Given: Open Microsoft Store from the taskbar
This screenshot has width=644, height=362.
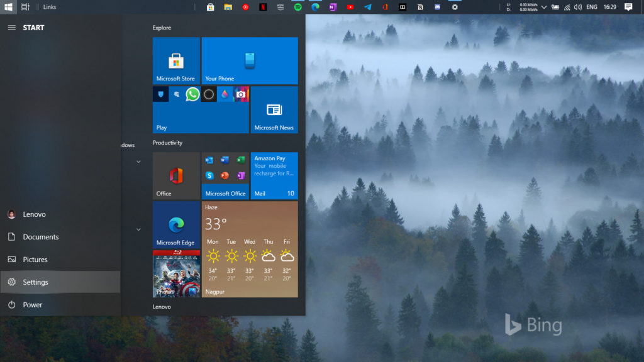Looking at the screenshot, I should coord(210,7).
